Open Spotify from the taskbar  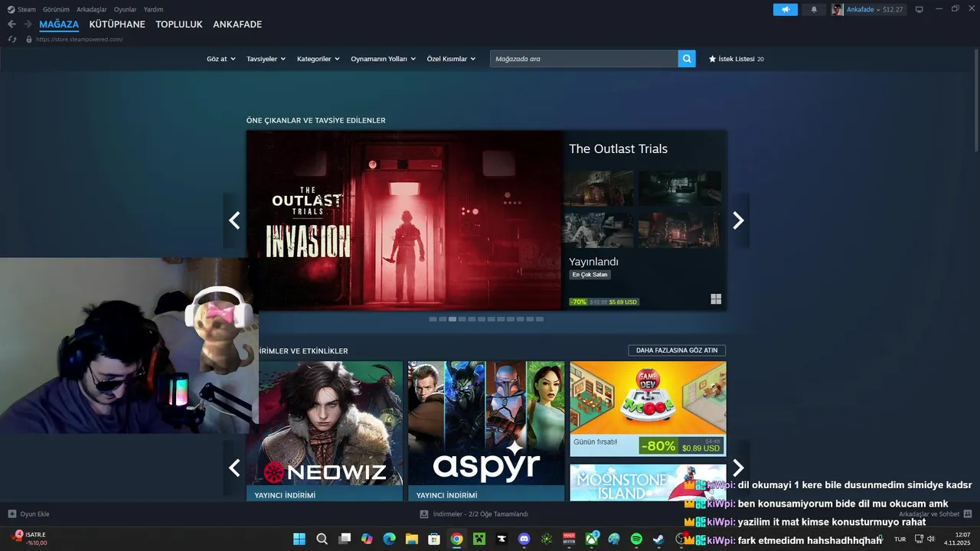[636, 539]
